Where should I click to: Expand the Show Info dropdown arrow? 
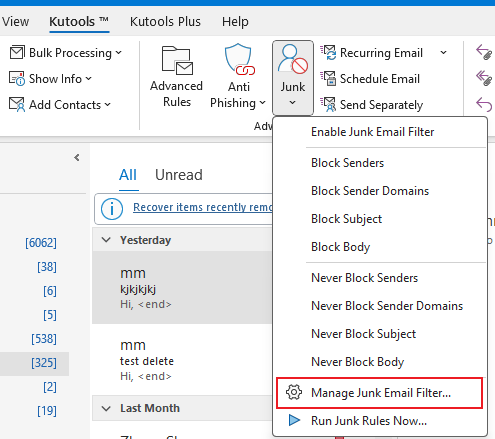tap(88, 79)
